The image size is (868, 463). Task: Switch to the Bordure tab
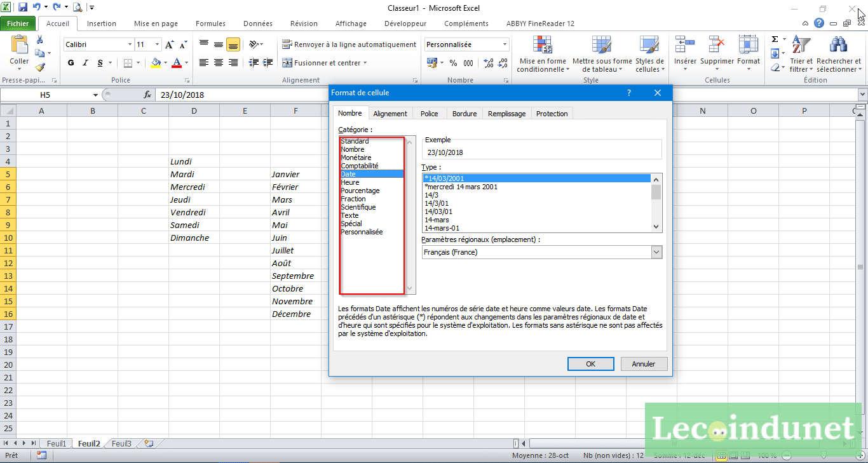[464, 114]
